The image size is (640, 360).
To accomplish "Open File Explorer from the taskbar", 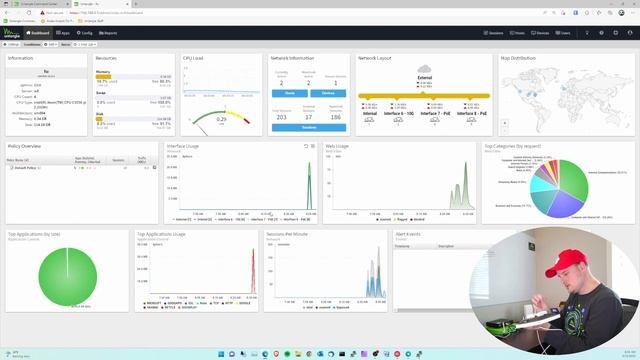I will click(x=298, y=354).
